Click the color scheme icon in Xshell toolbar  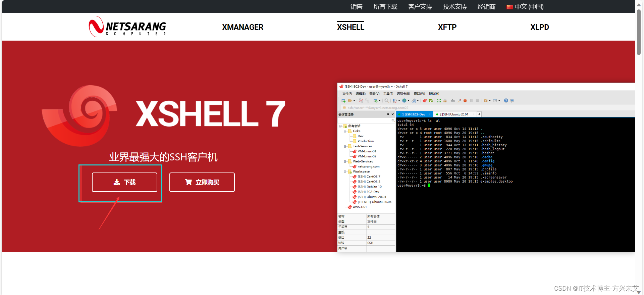(395, 100)
